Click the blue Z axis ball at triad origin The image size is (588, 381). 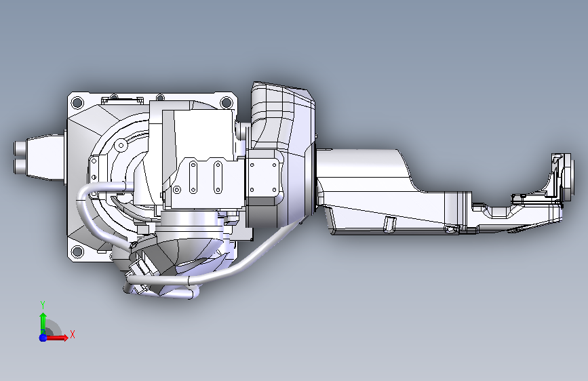click(43, 338)
